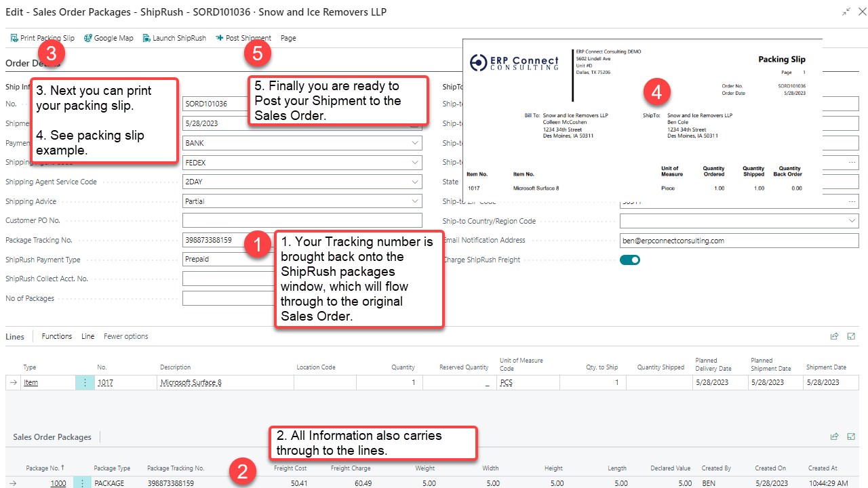The width and height of the screenshot is (868, 488).
Task: Click Fewer options in Lines toolbar
Action: 126,336
